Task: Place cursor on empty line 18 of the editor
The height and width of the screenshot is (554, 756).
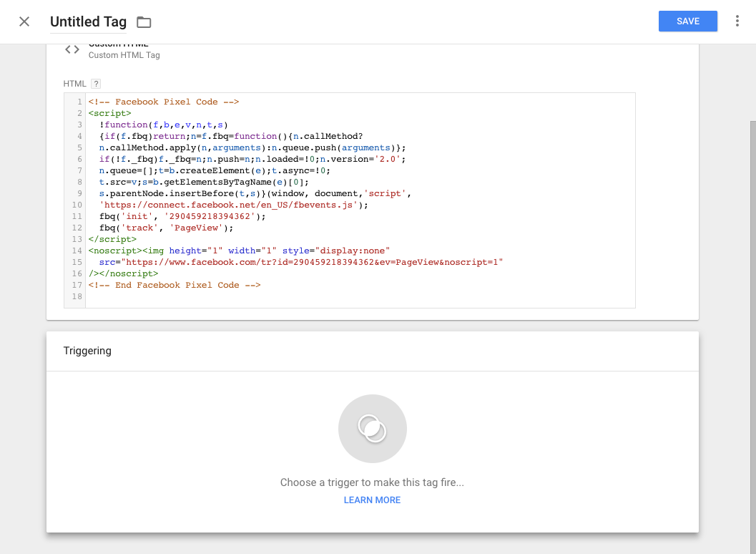Action: click(x=286, y=297)
